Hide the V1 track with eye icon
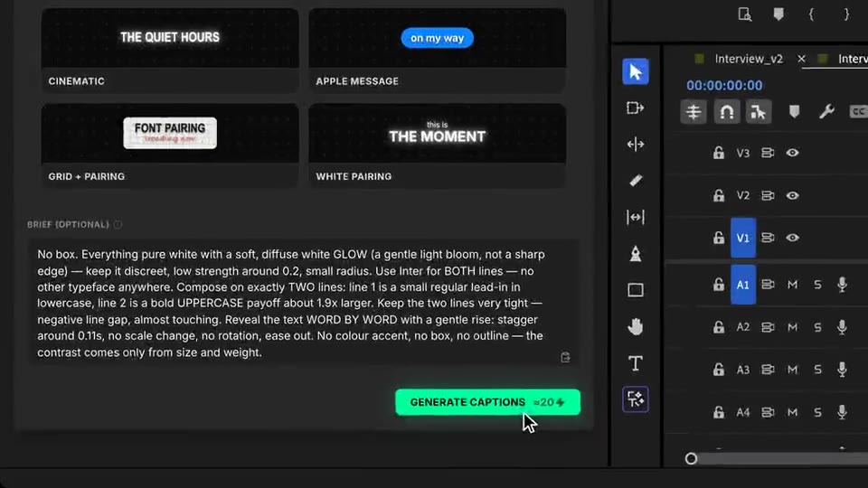 click(x=792, y=238)
